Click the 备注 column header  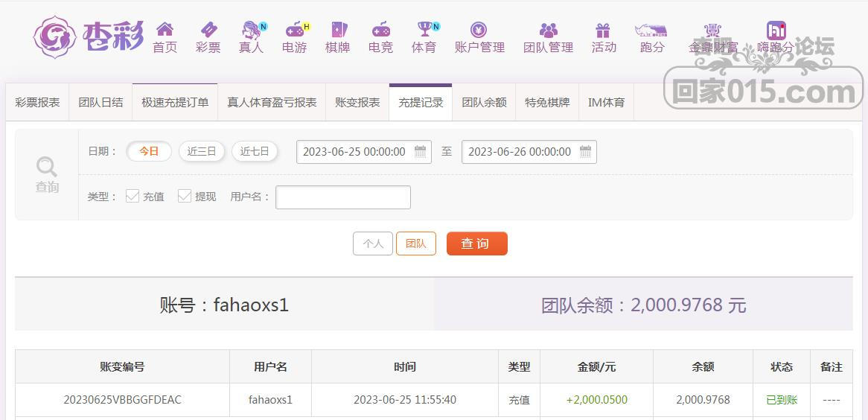tap(832, 367)
